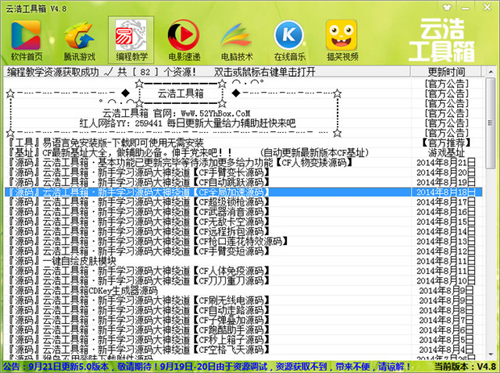Select row CF无敌卡空源码

242,222
